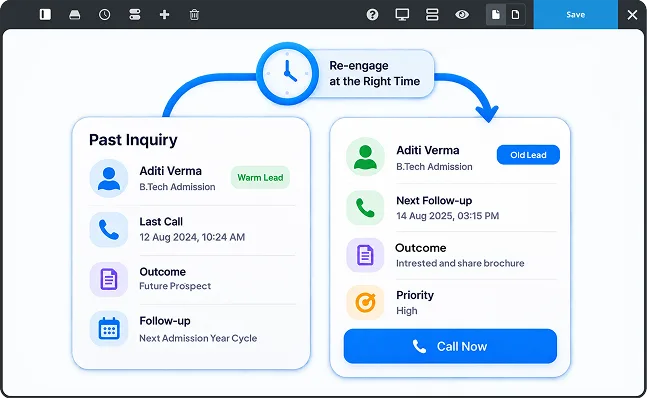
Task: Click green Aditi Verma avatar beside Old Lead
Action: click(366, 157)
